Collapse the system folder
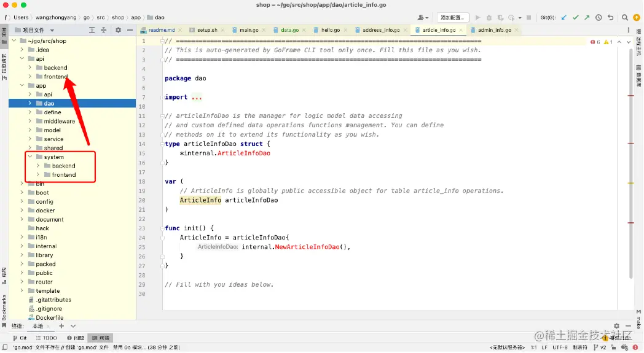644x353 pixels. click(30, 157)
